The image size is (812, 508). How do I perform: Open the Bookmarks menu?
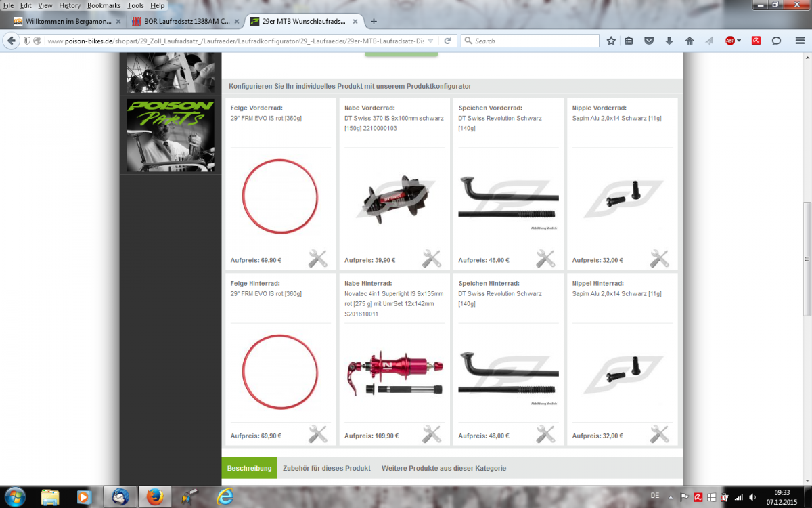(103, 5)
